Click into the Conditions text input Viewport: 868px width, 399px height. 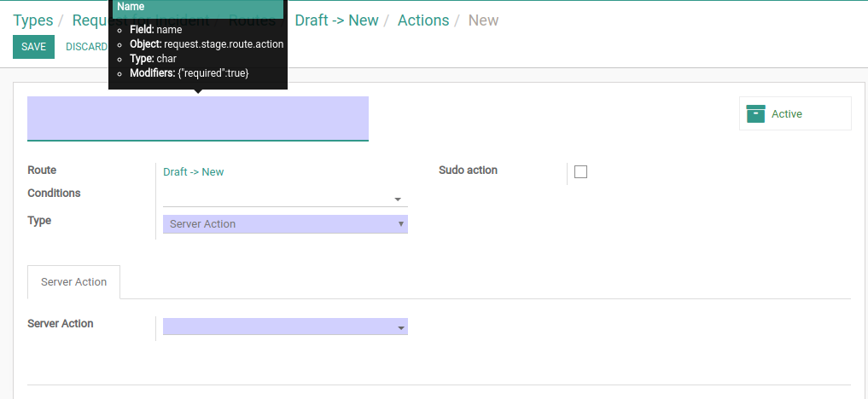tap(277, 199)
